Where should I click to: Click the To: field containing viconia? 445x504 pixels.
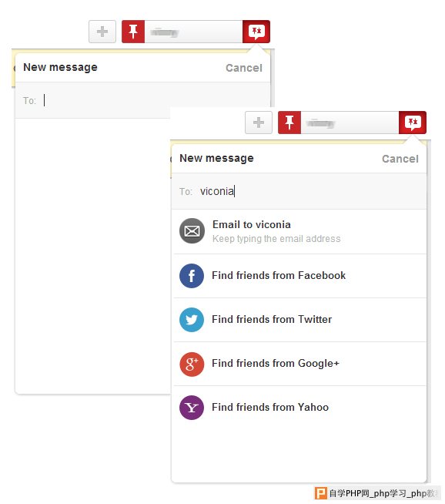299,191
